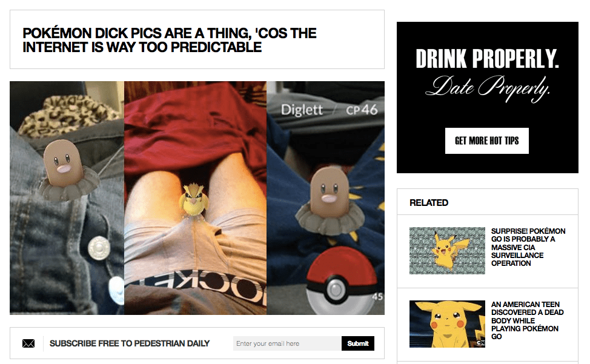Open the 'Massive CIA Surveillance Operation' headline link
The image size is (590, 364).
[528, 247]
